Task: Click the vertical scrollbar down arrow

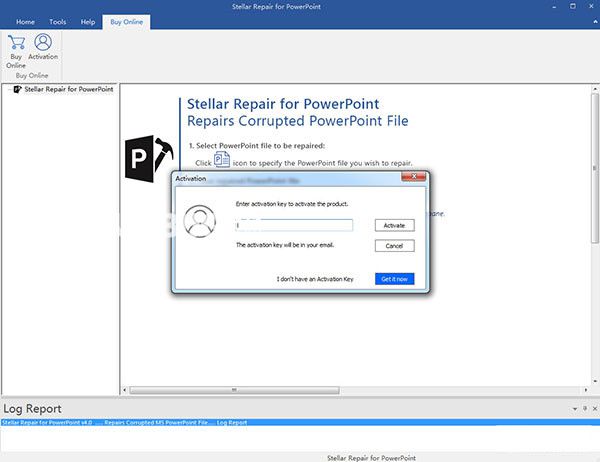Action: (x=595, y=381)
